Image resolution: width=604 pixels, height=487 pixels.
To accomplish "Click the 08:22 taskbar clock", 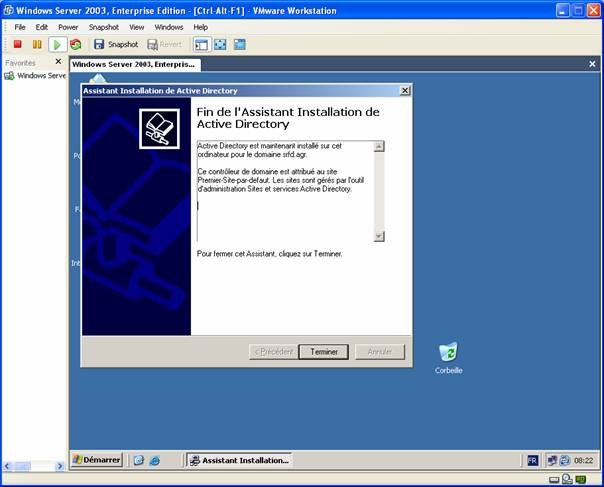I will pyautogui.click(x=584, y=460).
